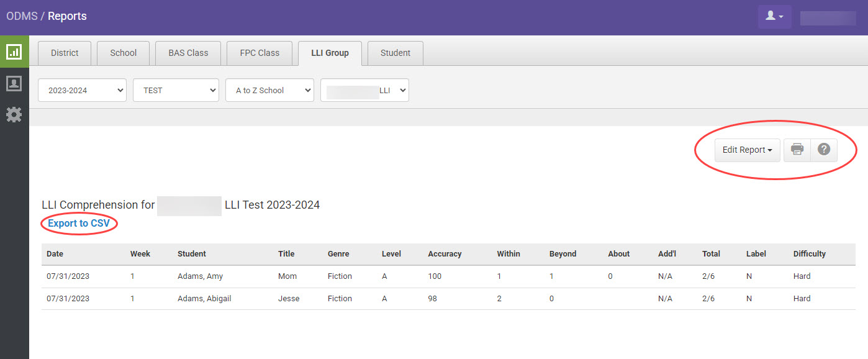Viewport: 868px width, 359px height.
Task: Expand the LLI group selector dropdown
Action: tap(364, 90)
